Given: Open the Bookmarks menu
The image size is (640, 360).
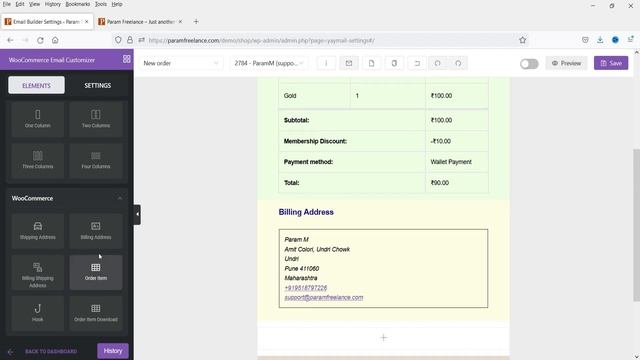Looking at the screenshot, I should 78,4.
